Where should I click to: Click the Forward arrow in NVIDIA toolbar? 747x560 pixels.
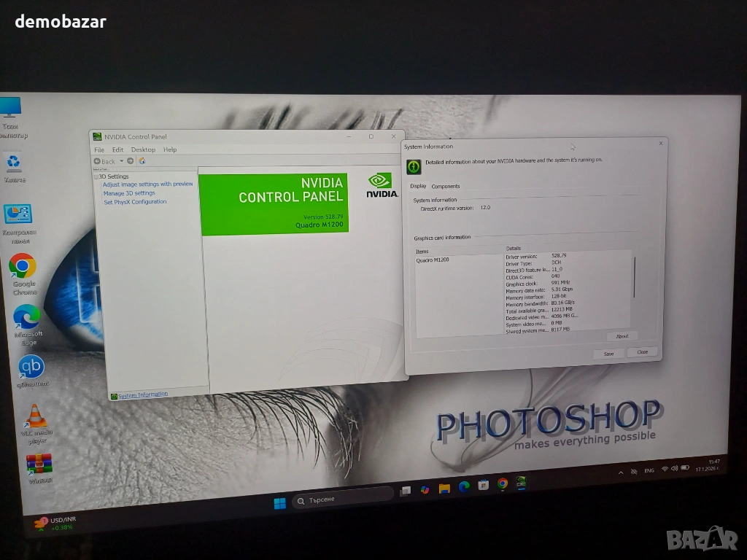coord(131,161)
